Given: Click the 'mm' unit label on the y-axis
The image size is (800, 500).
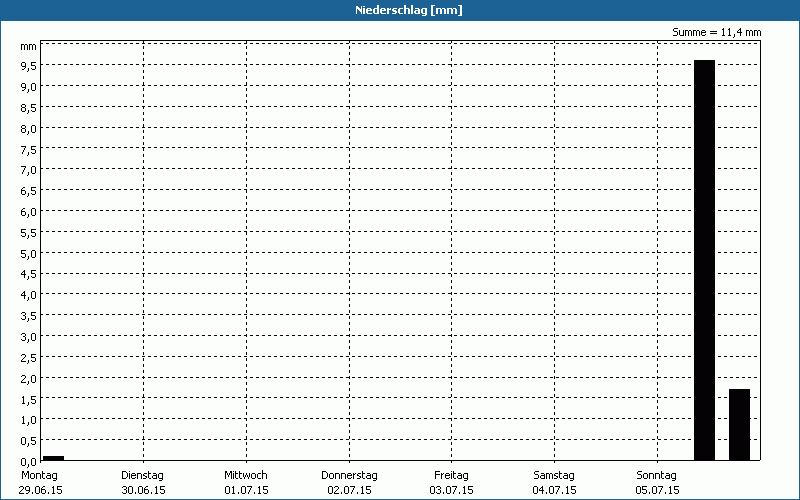Looking at the screenshot, I should tap(29, 47).
